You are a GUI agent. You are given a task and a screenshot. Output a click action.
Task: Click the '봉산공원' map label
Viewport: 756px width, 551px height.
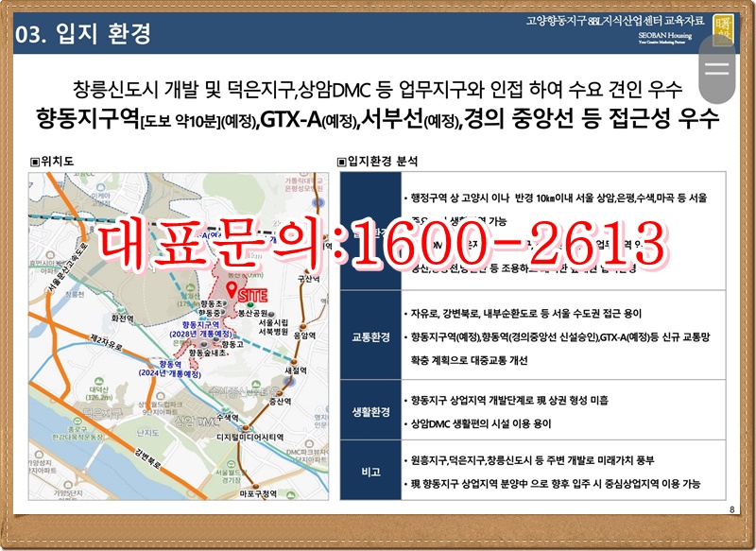[x=253, y=313]
